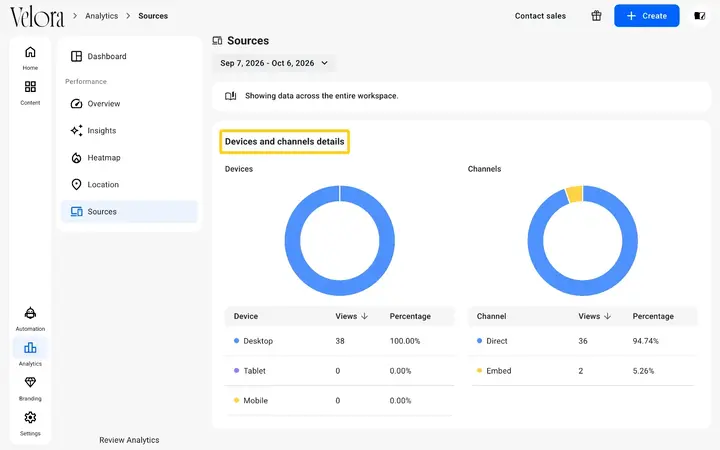The image size is (720, 450).
Task: Click the Performance section label
Action: pyautogui.click(x=86, y=81)
